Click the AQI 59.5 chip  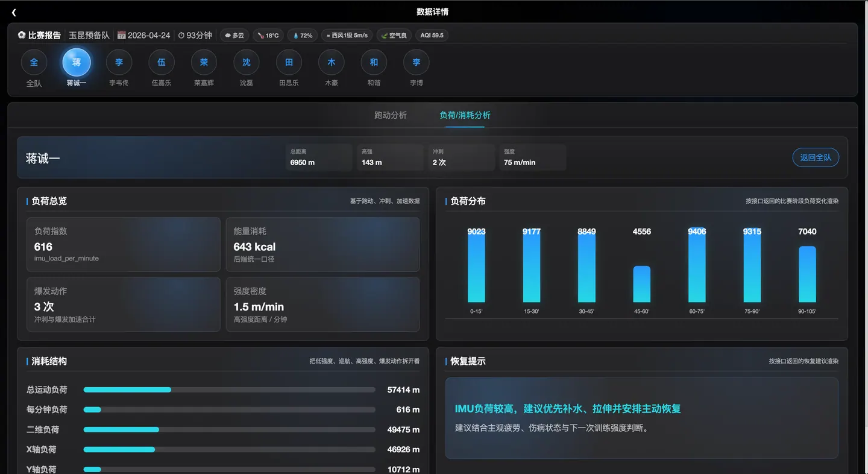432,36
